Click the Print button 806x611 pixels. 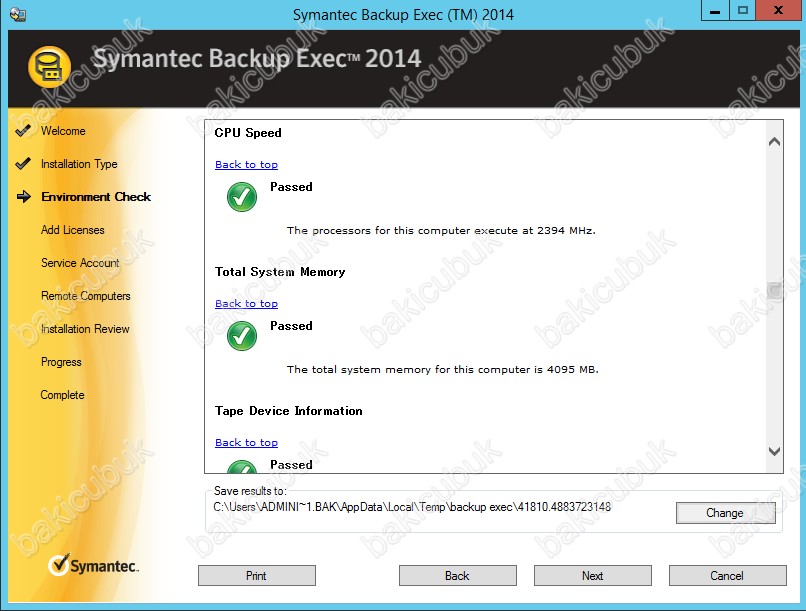tap(257, 576)
